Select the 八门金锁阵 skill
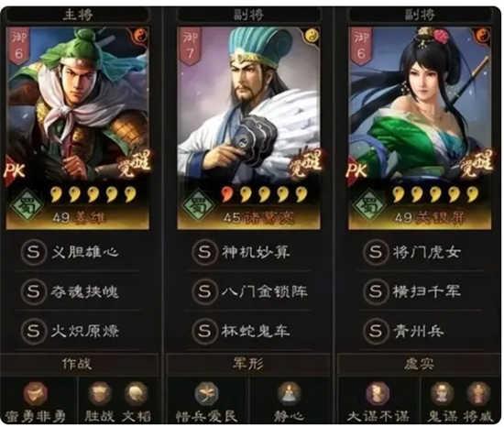This screenshot has height=427, width=504. click(x=251, y=291)
